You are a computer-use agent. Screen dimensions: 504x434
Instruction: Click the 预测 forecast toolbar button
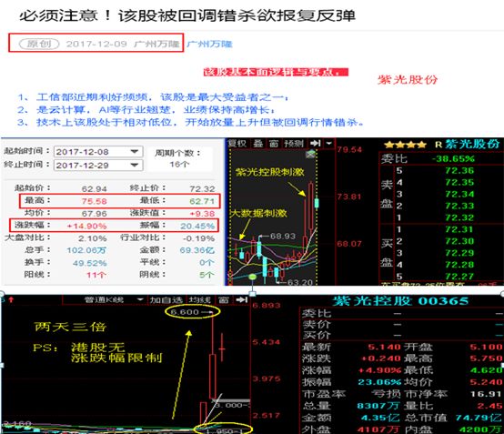(294, 144)
